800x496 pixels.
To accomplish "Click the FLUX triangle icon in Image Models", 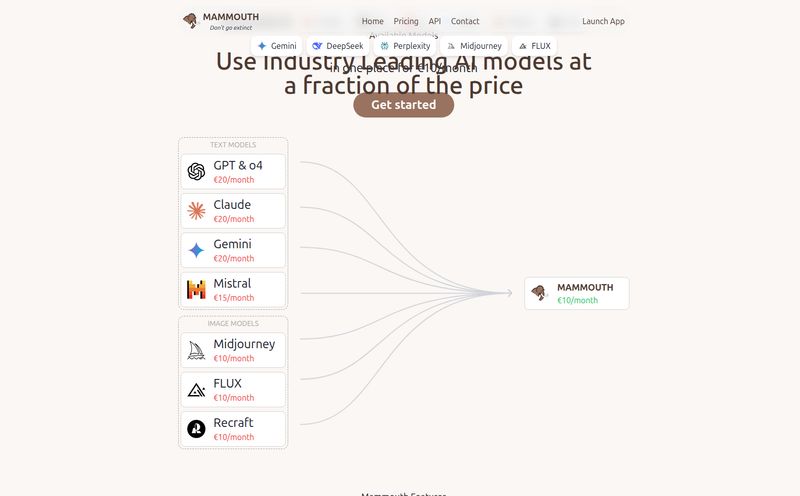I will coord(196,390).
